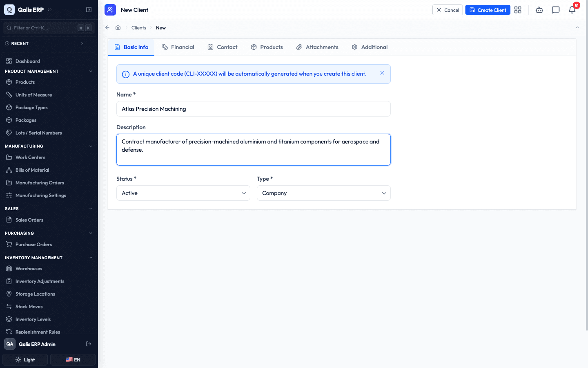
Task: Go to home via breadcrumb house icon
Action: 118,27
